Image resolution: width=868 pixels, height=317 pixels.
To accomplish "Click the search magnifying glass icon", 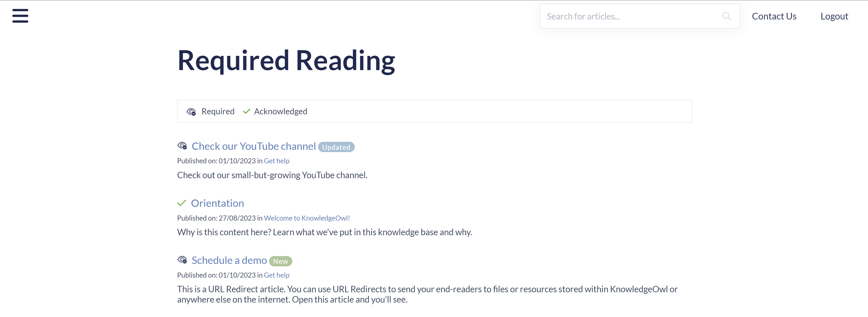I will coord(726,16).
